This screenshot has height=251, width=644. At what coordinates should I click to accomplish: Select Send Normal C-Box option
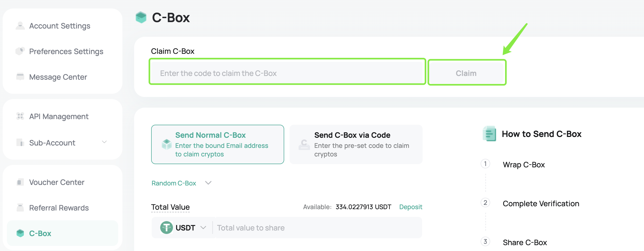pos(218,144)
